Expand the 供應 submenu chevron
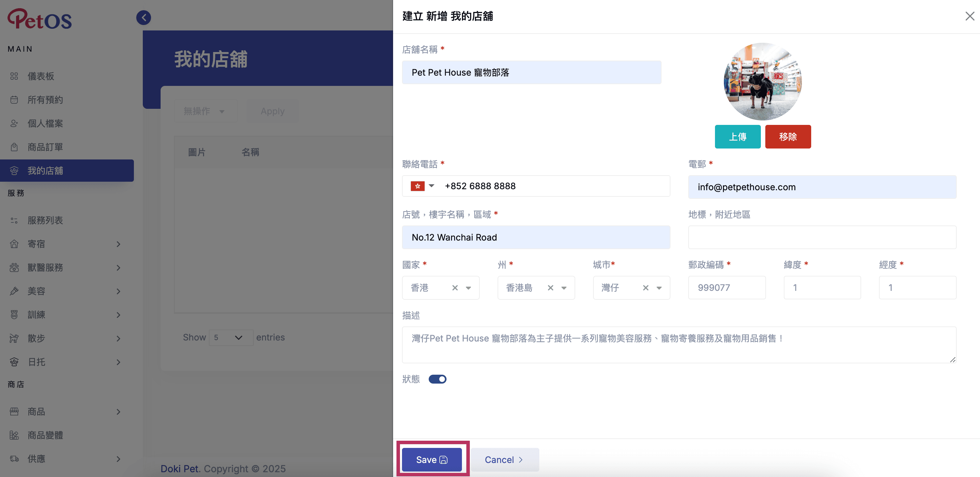Screen dimensions: 980x477 click(x=118, y=459)
